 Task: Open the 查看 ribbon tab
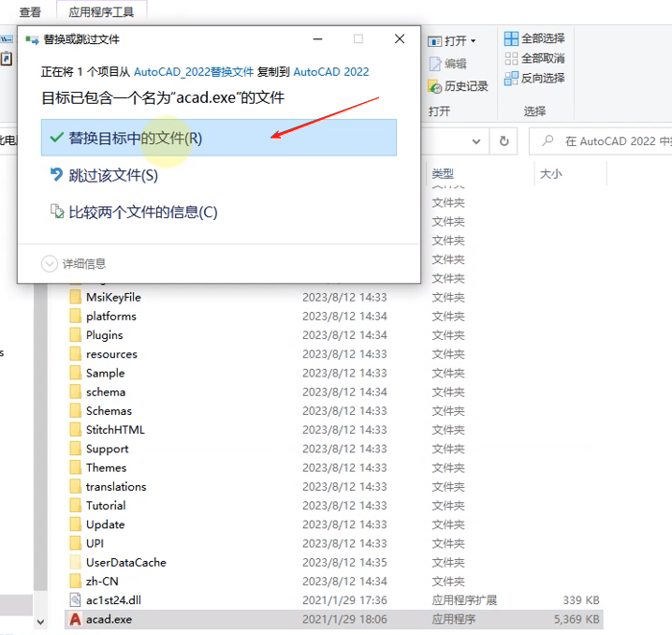(30, 12)
